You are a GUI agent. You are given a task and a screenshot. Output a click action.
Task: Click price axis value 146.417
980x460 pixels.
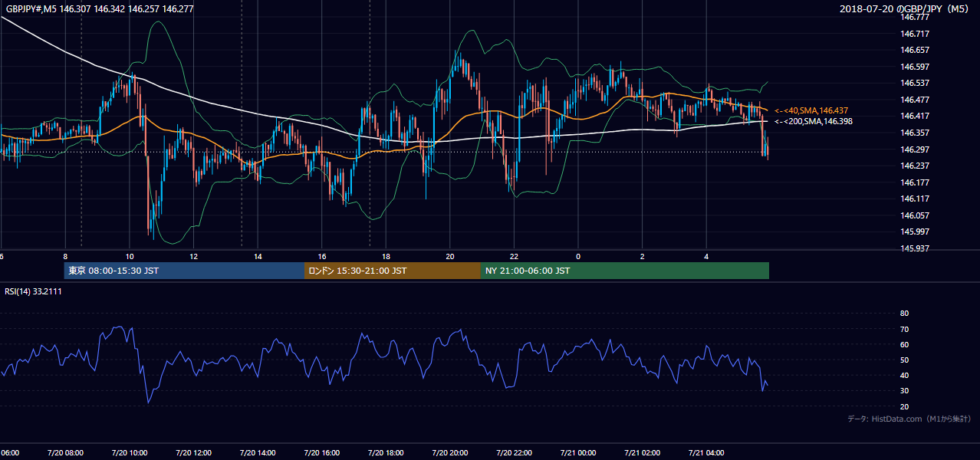pos(915,116)
